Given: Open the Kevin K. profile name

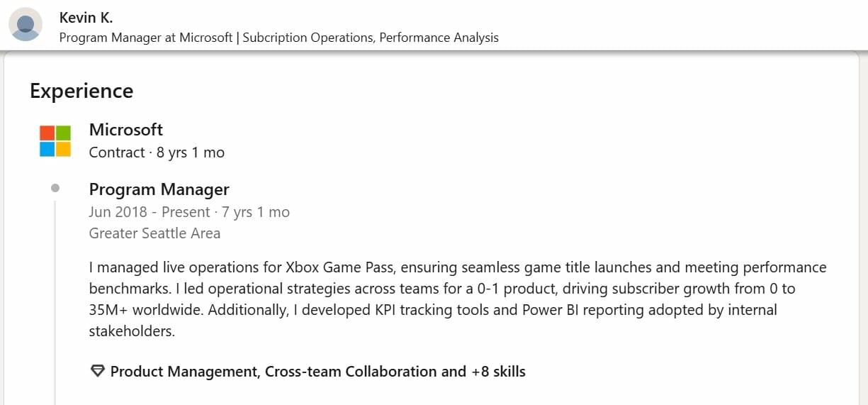Looking at the screenshot, I should (86, 18).
